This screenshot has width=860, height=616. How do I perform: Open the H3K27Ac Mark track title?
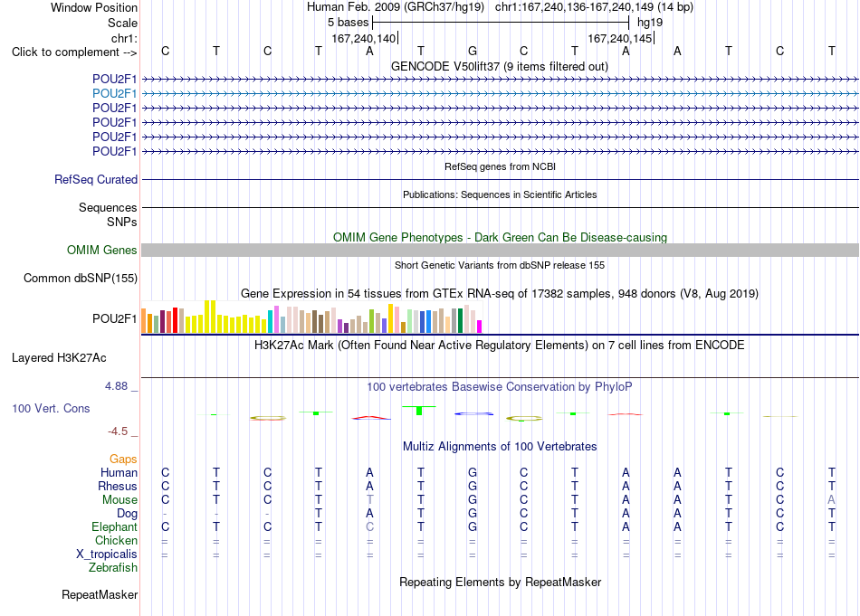[x=499, y=346]
